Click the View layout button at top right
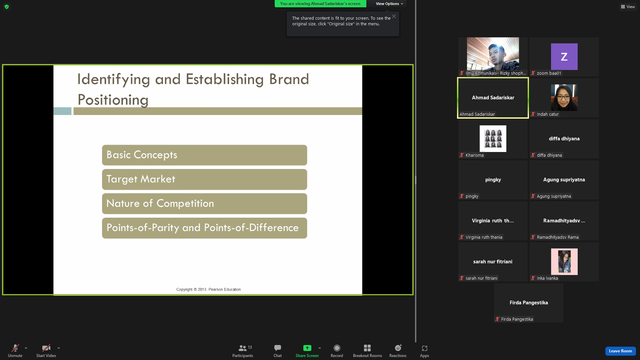The width and height of the screenshot is (640, 360). [x=628, y=7]
